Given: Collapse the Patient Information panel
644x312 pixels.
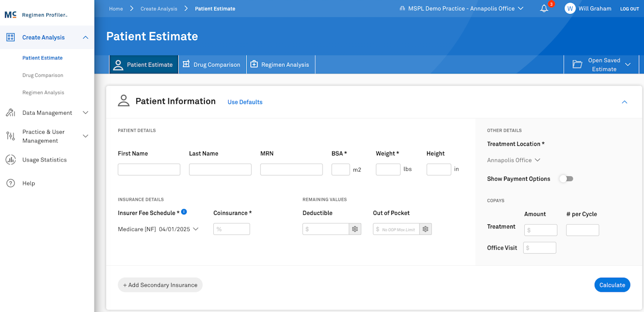Looking at the screenshot, I should click(x=624, y=102).
